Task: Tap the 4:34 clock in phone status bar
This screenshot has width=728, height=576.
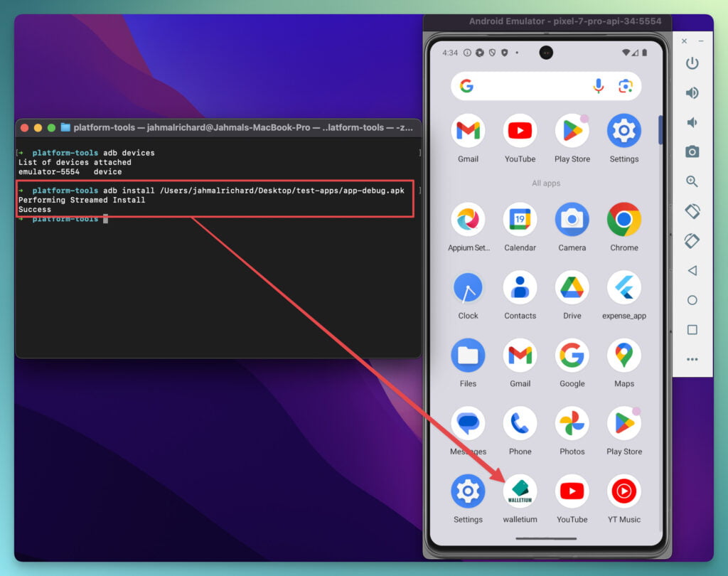Action: tap(450, 53)
